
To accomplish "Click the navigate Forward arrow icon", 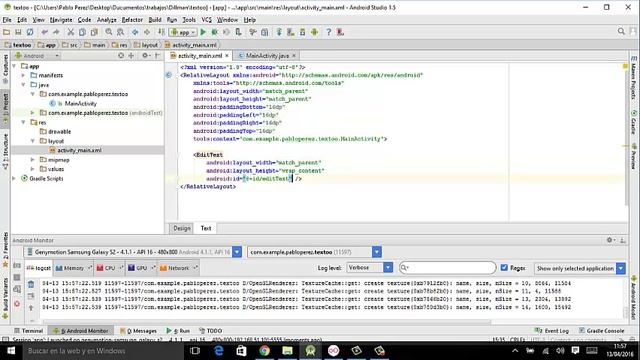I will (x=147, y=32).
